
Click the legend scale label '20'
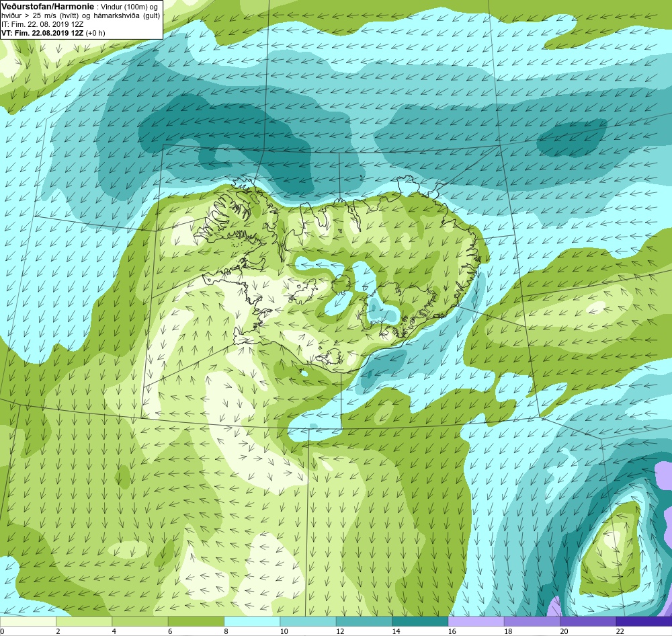(x=564, y=631)
